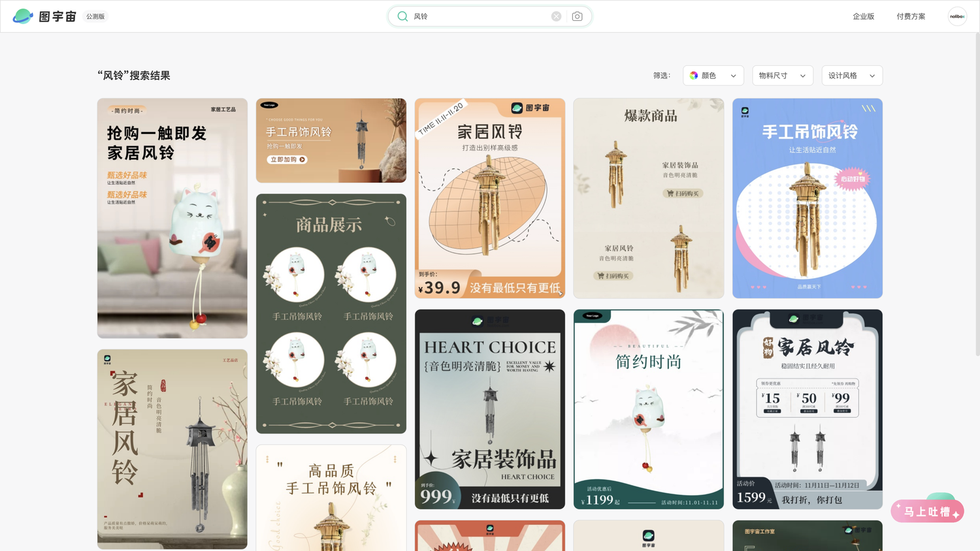
Task: Open the orange 手工吊饰风铃 banner template
Action: coord(331,140)
